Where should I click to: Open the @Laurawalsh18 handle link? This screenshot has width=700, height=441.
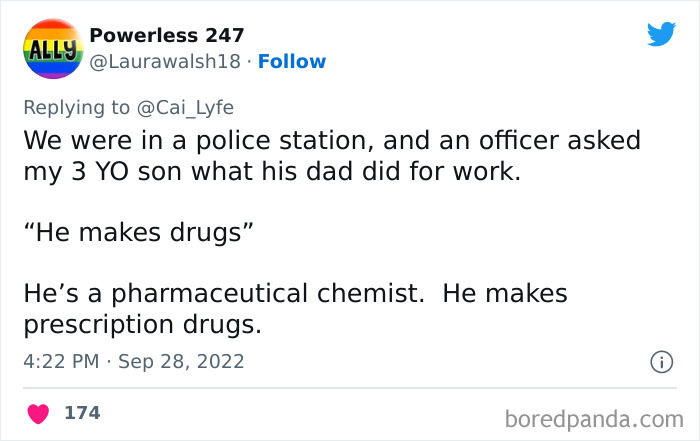[x=166, y=61]
